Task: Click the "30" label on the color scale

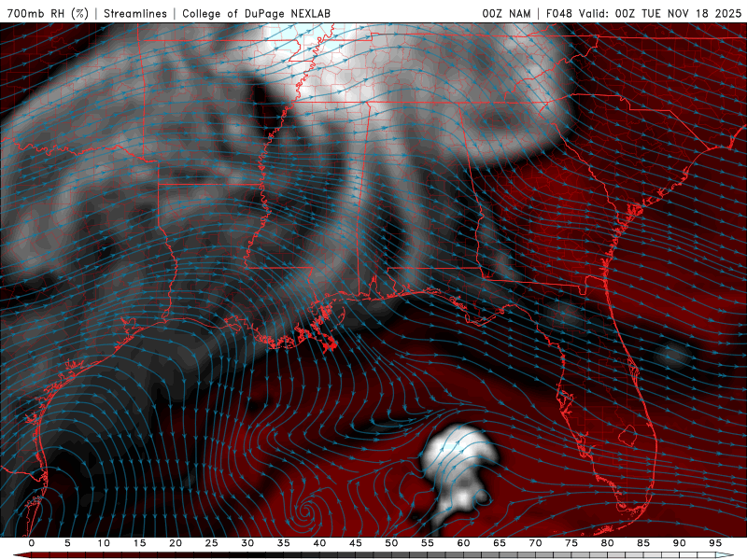Action: click(x=247, y=543)
